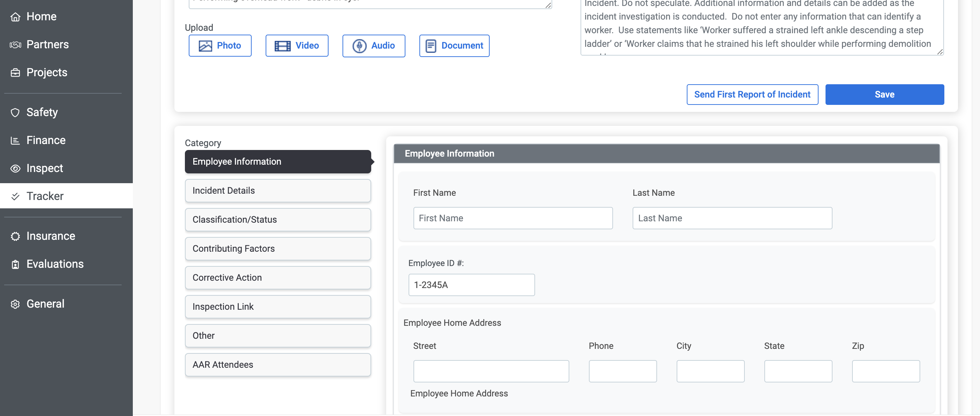Focus the First Name field
Viewport: 980px width, 416px height.
coord(513,218)
